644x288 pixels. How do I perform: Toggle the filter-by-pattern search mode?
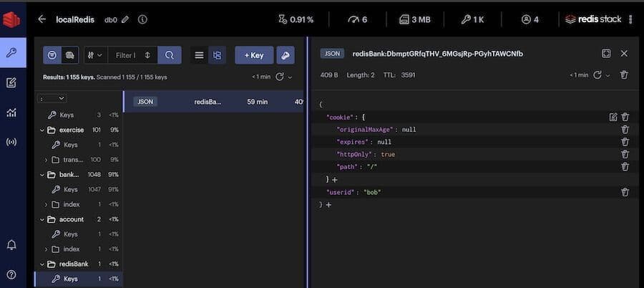(x=53, y=55)
